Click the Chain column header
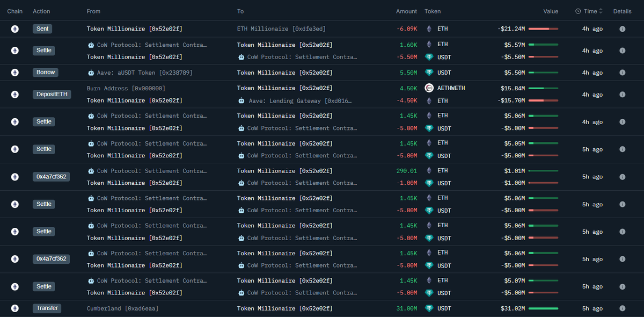 (x=14, y=11)
